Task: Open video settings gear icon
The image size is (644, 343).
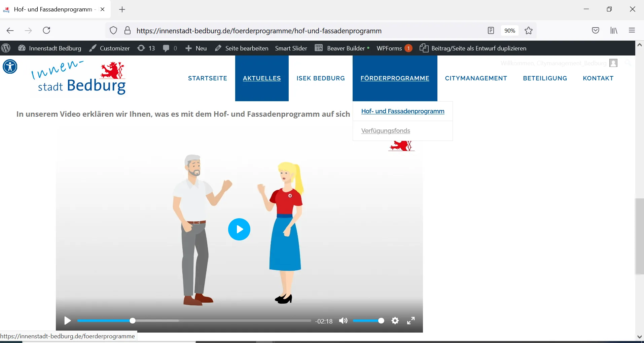Action: 395,321
